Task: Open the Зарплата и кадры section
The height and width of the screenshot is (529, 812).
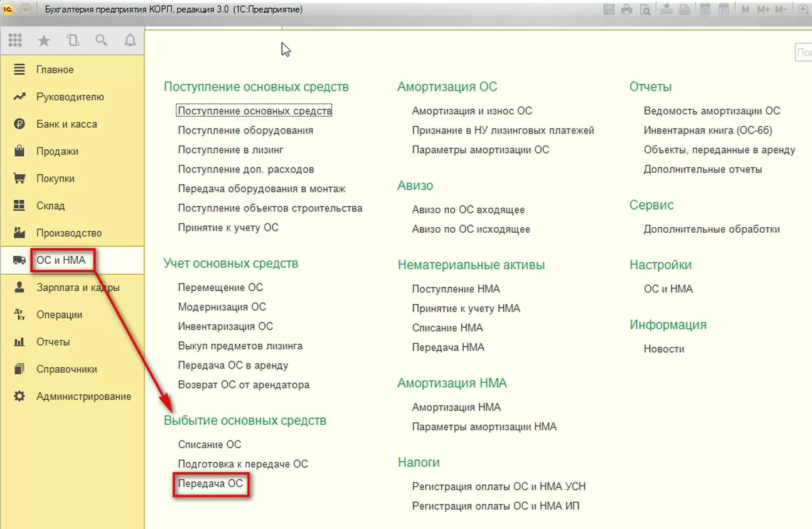Action: [x=72, y=287]
